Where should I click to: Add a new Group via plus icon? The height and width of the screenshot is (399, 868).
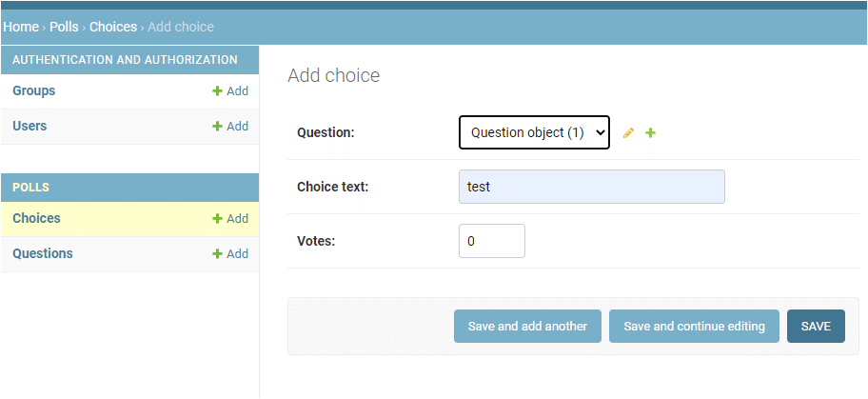tap(218, 91)
